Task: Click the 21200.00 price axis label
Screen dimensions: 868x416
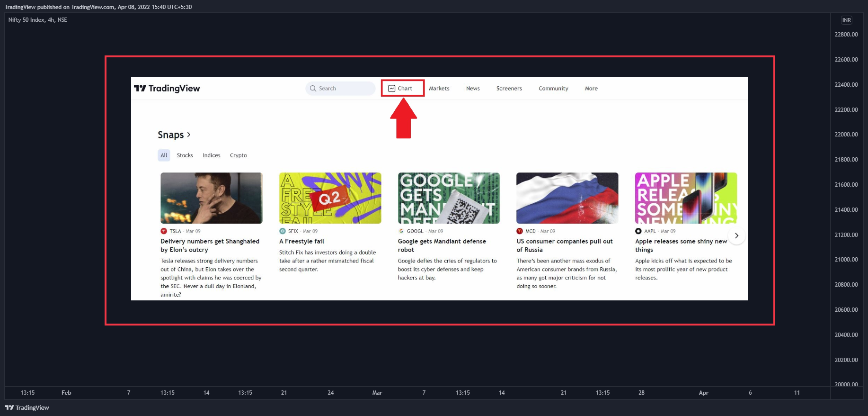Action: [846, 235]
